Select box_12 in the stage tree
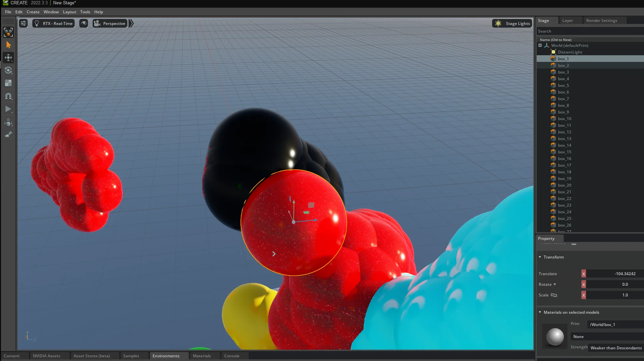The image size is (644, 361). click(x=564, y=132)
